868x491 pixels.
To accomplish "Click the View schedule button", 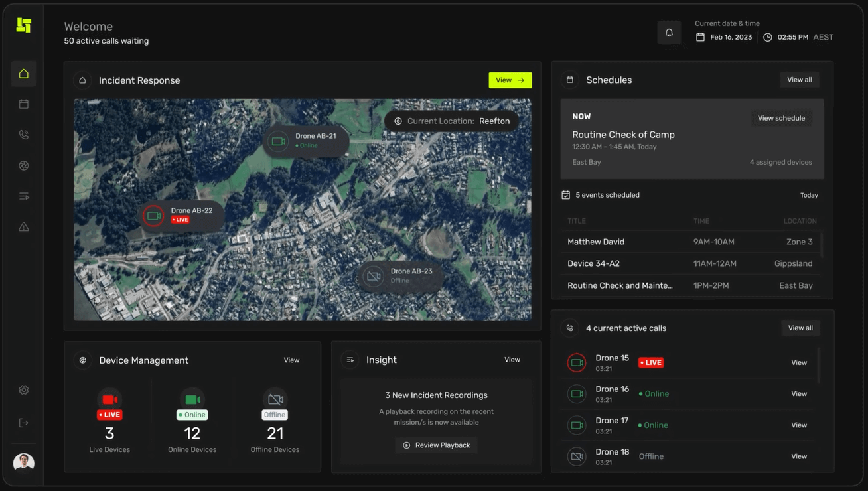I will tap(781, 118).
